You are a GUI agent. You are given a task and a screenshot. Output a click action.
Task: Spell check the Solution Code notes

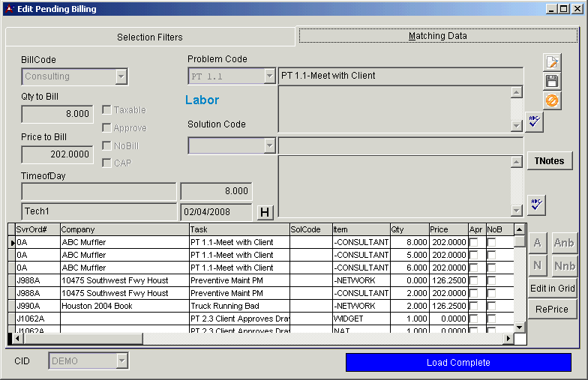[535, 205]
